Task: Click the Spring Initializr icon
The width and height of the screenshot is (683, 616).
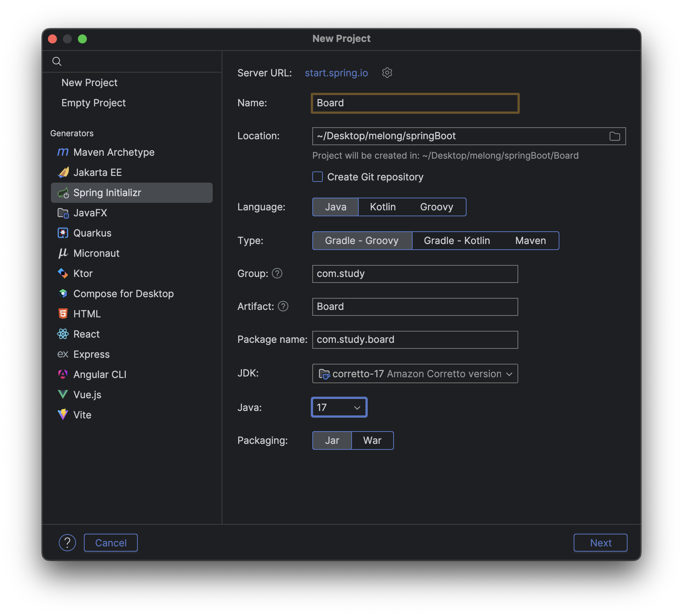Action: coord(63,193)
